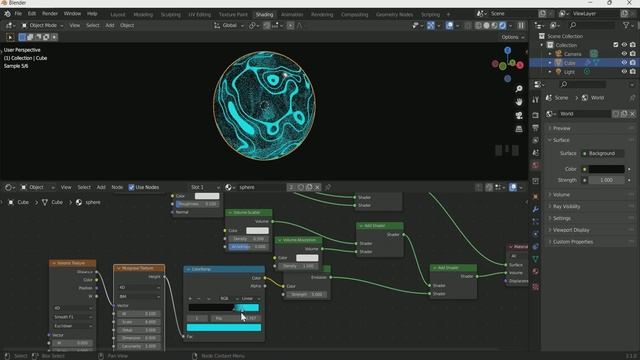Click new World datablock icon

624,114
